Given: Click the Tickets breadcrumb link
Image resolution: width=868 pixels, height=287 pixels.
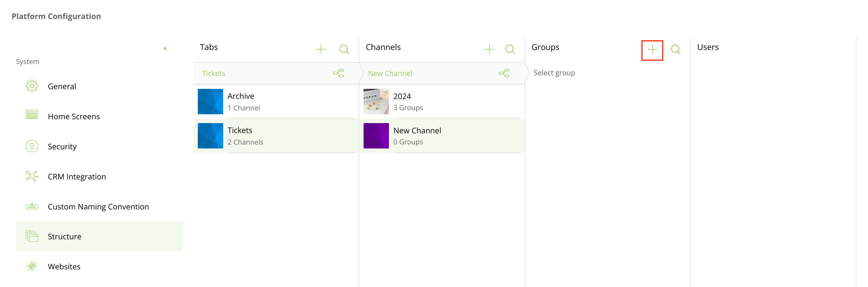Looking at the screenshot, I should pyautogui.click(x=213, y=73).
